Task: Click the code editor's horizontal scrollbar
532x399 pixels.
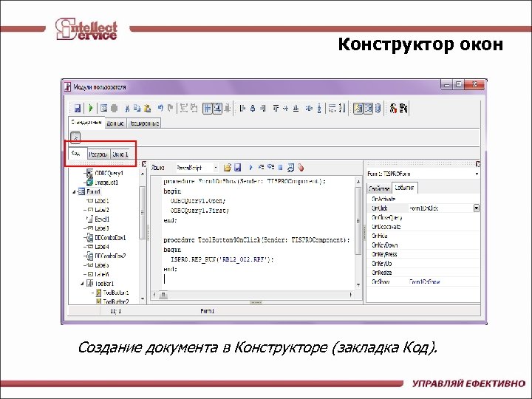Action: (x=253, y=295)
